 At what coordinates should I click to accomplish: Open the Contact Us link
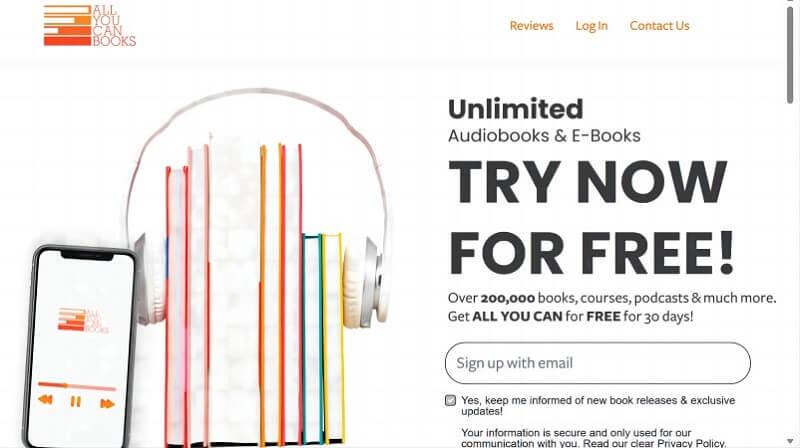coord(659,26)
